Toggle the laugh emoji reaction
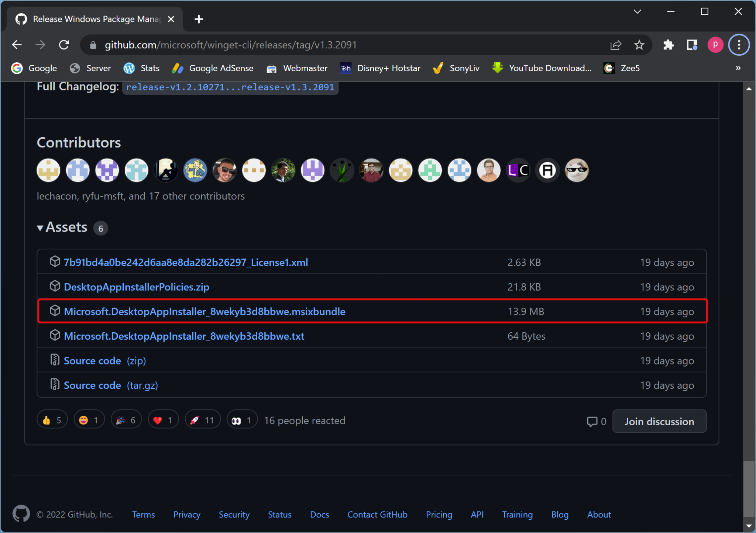The height and width of the screenshot is (533, 756). click(x=89, y=420)
